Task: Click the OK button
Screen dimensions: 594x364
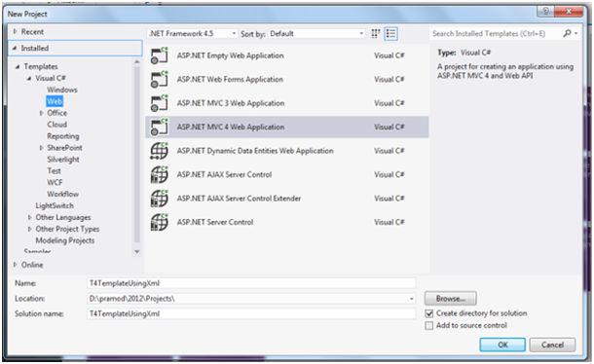Action: [x=502, y=346]
